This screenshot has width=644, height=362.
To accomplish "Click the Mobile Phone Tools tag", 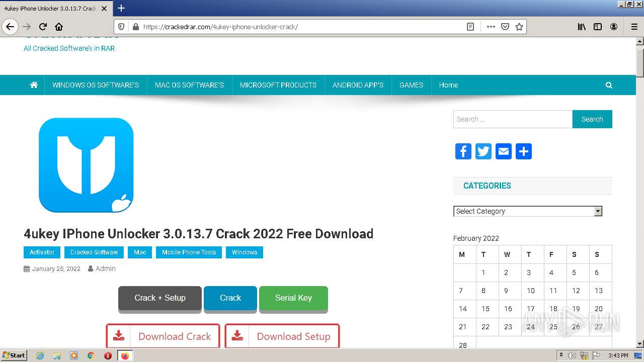I will pyautogui.click(x=189, y=252).
